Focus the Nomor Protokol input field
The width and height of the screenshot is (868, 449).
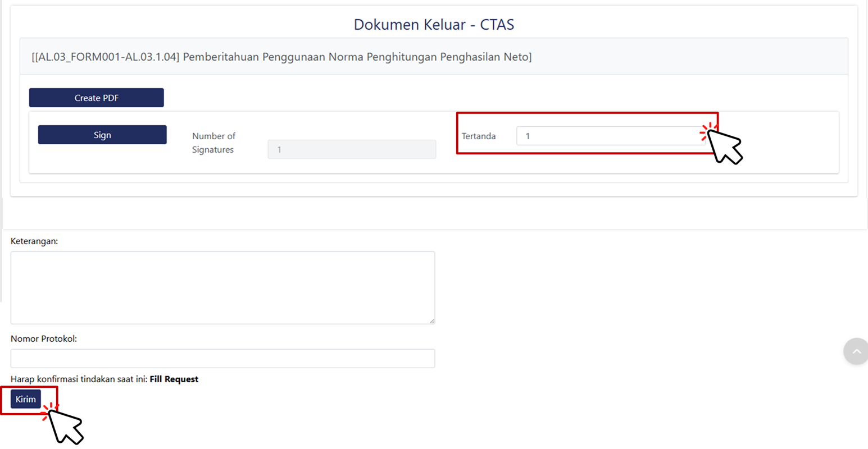tap(222, 359)
